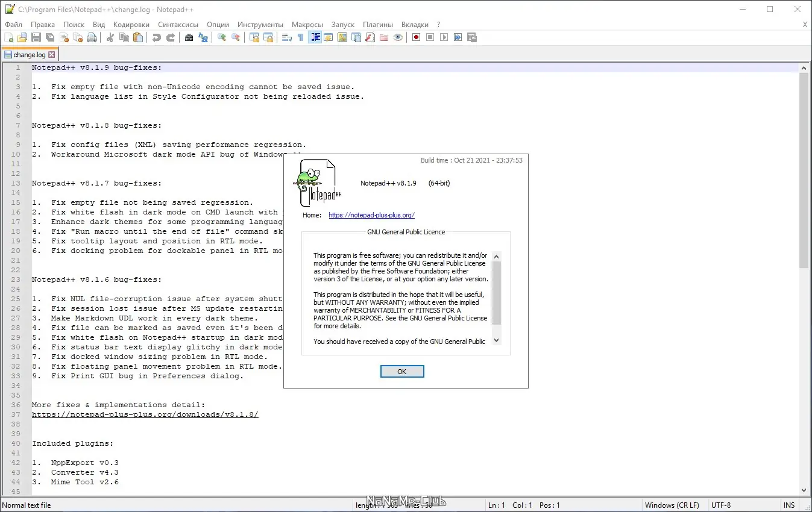Click the licence text scrollbar up arrow
Screen dimensions: 812x512
pyautogui.click(x=497, y=256)
